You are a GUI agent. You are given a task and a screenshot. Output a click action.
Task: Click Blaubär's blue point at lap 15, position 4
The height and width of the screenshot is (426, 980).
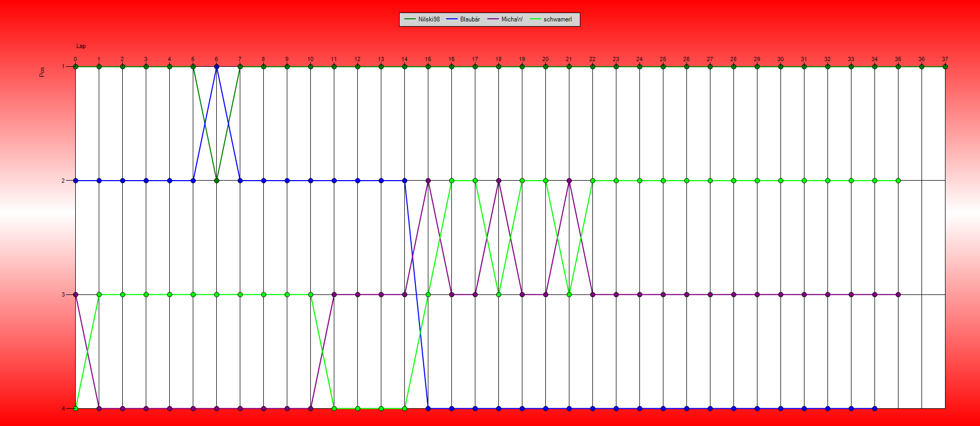click(x=428, y=408)
